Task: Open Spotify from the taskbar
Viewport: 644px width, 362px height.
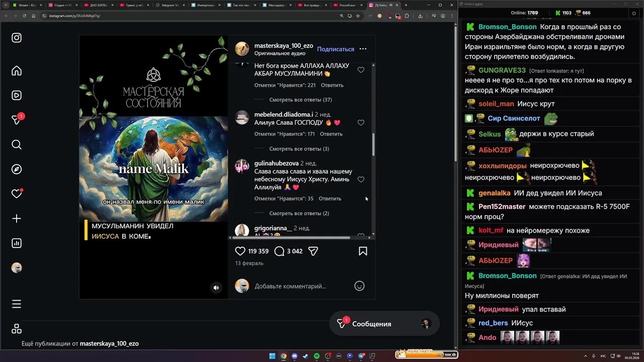Action: pos(316,356)
